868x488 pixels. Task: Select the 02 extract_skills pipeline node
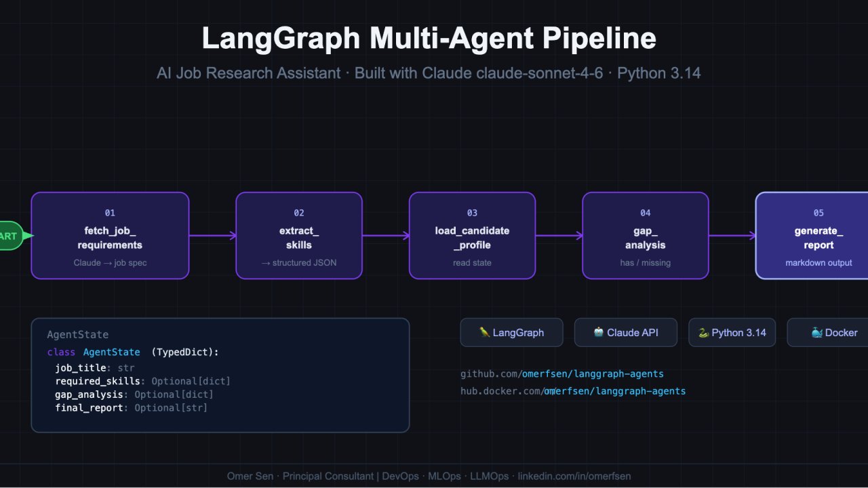299,236
